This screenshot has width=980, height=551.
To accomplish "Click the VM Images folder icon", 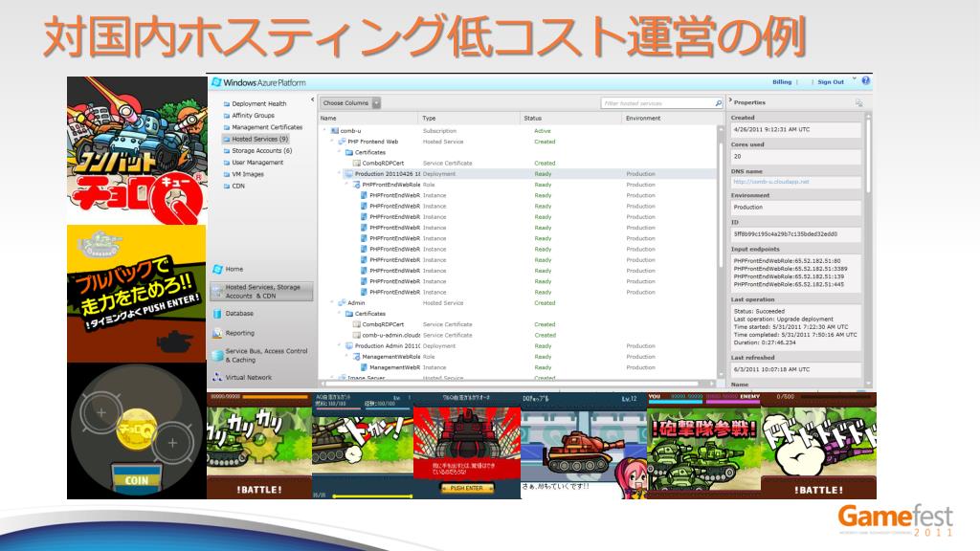I will (x=226, y=175).
